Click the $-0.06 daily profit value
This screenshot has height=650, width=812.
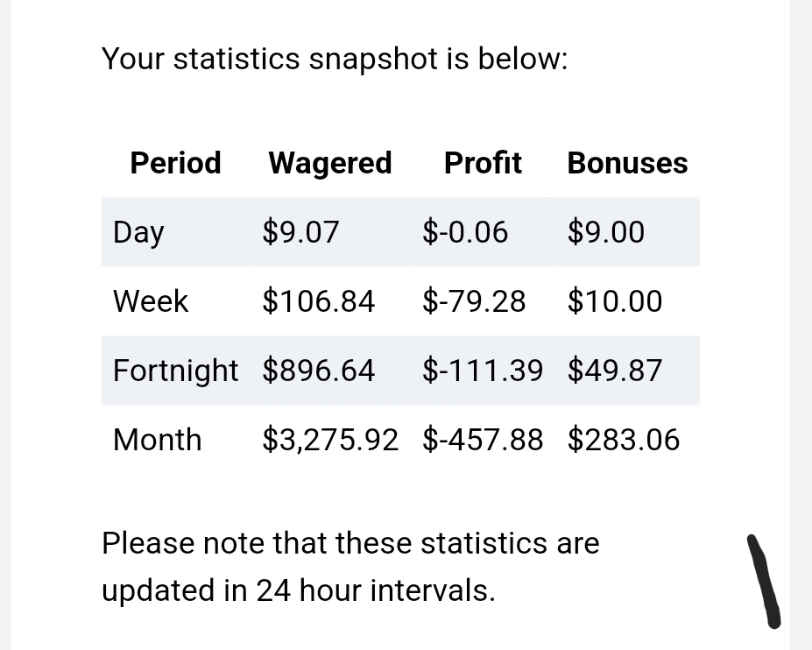coord(465,231)
